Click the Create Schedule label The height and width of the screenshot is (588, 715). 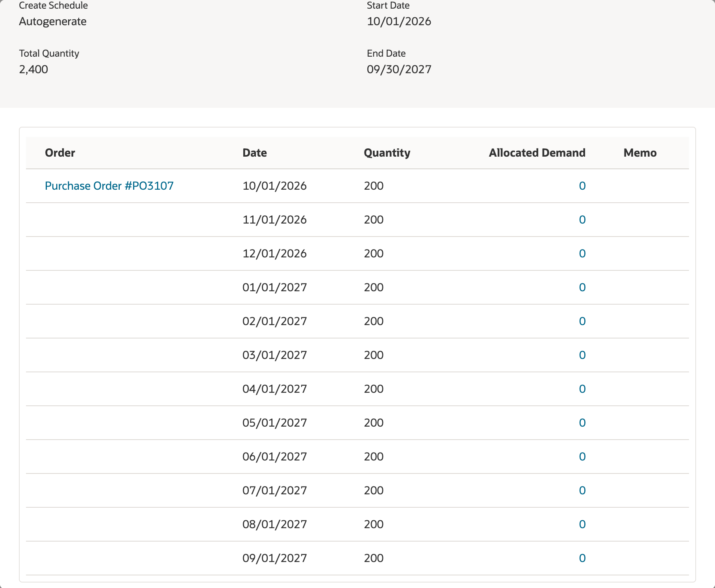54,6
